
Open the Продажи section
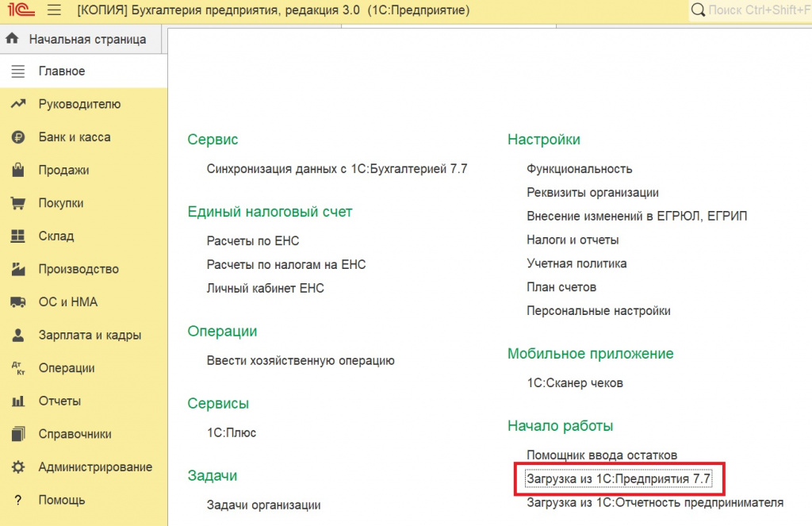83,170
